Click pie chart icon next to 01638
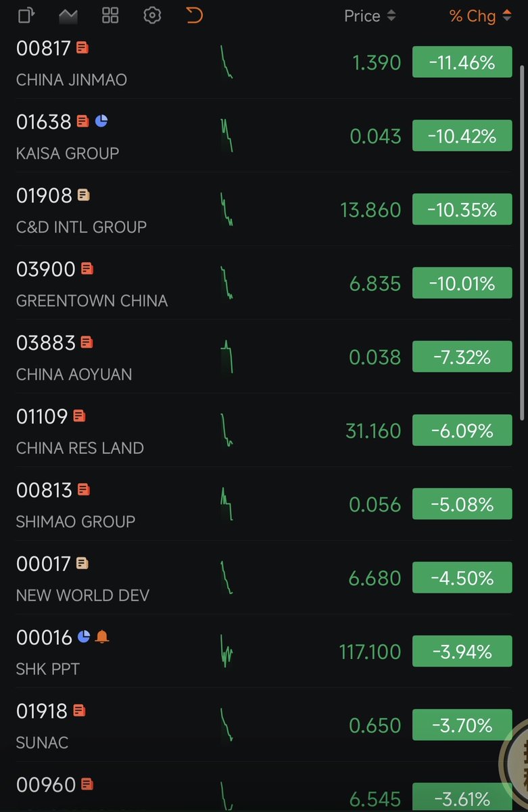Image resolution: width=528 pixels, height=812 pixels. pyautogui.click(x=101, y=121)
